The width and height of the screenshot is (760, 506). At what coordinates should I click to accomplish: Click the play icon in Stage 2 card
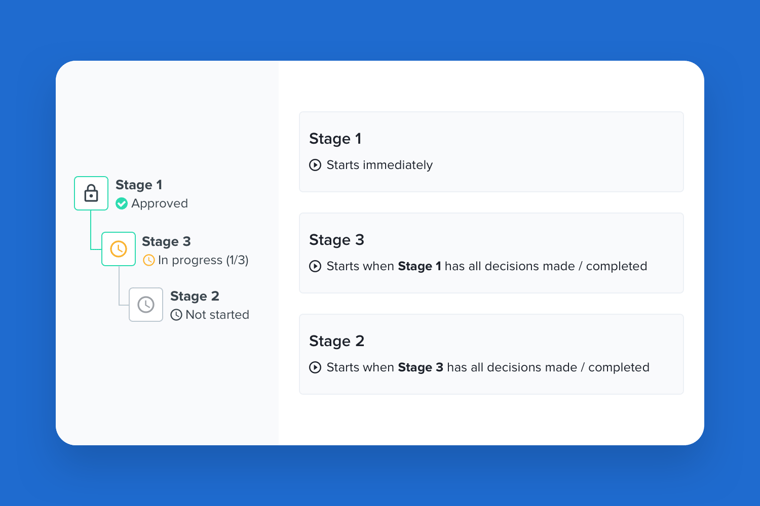pyautogui.click(x=315, y=367)
